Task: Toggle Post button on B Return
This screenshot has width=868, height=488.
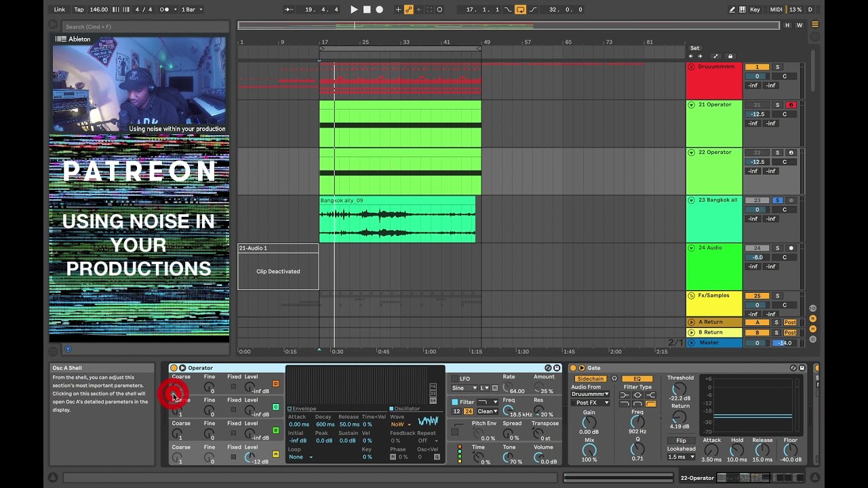Action: coord(791,332)
